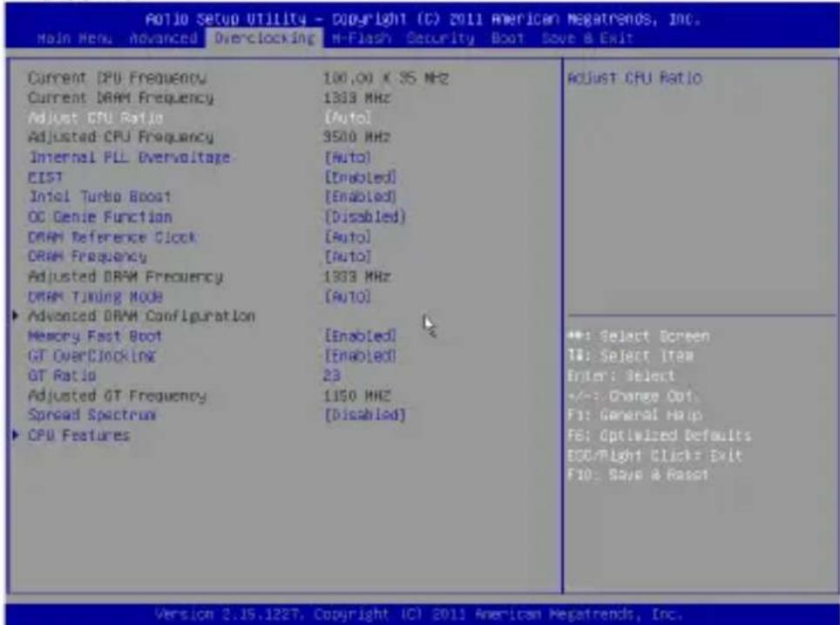Open the DRAM Reference Clock Auto value

pyautogui.click(x=348, y=237)
